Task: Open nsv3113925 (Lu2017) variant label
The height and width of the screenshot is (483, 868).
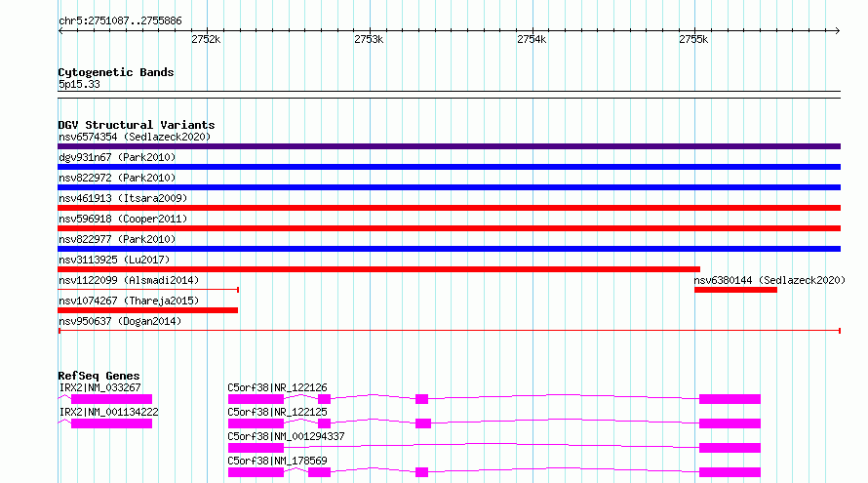Action: (x=114, y=260)
